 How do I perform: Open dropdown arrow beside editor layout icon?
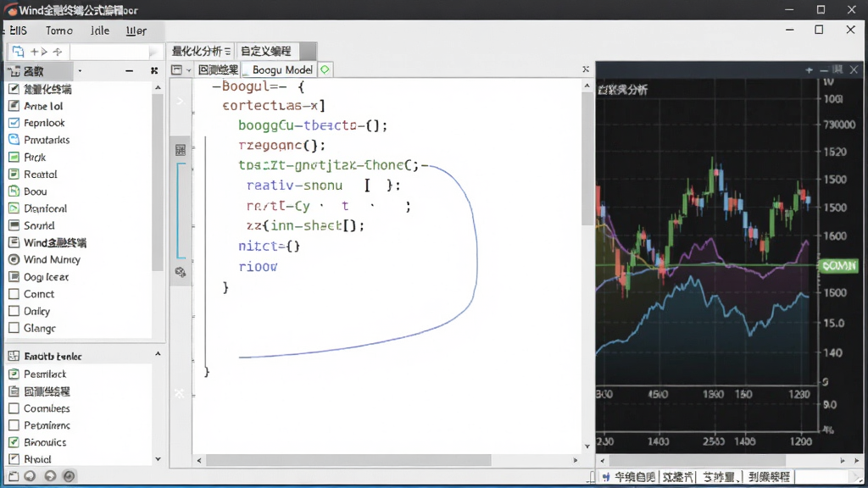[189, 70]
